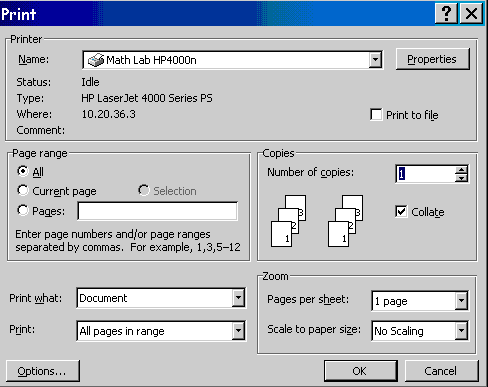This screenshot has width=488, height=387.
Task: Click the help question mark button
Action: tap(446, 14)
